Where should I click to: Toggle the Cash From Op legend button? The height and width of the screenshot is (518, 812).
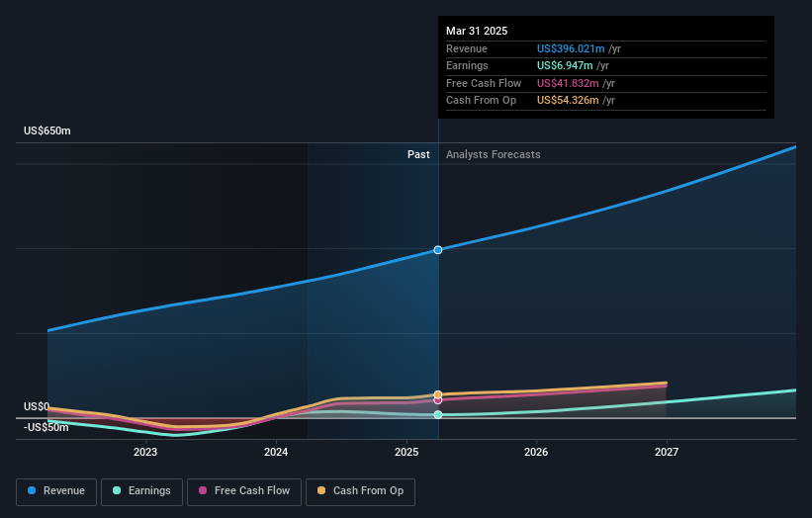(x=360, y=491)
